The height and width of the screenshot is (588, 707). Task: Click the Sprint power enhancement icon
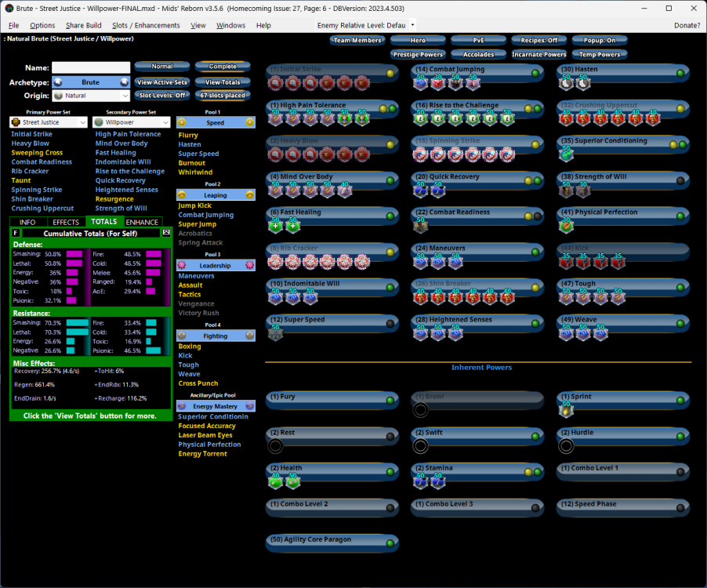pyautogui.click(x=566, y=411)
